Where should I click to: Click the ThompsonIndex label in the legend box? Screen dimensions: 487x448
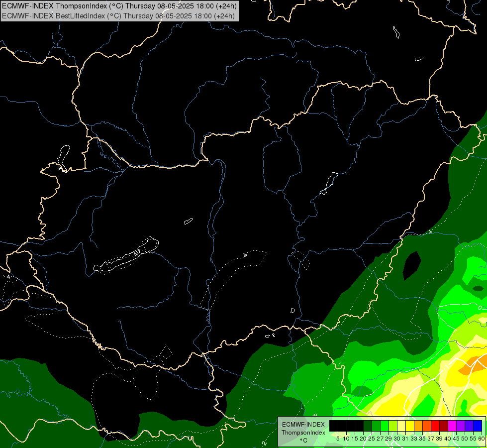point(303,433)
